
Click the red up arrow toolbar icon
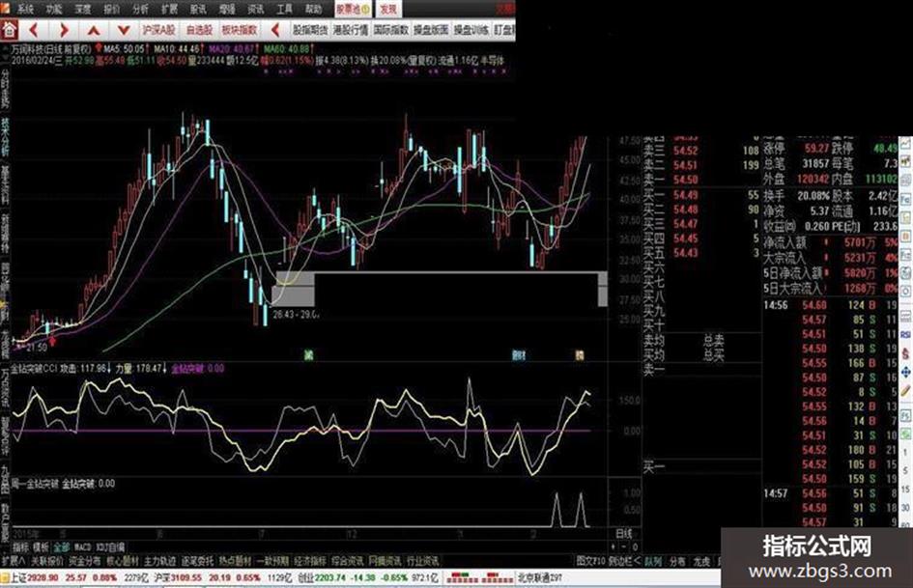(x=94, y=29)
